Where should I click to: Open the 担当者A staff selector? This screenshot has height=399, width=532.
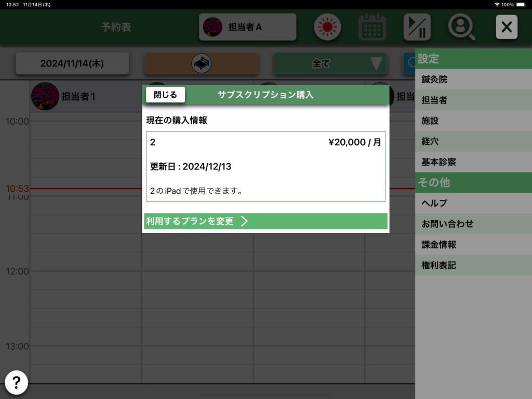[247, 27]
